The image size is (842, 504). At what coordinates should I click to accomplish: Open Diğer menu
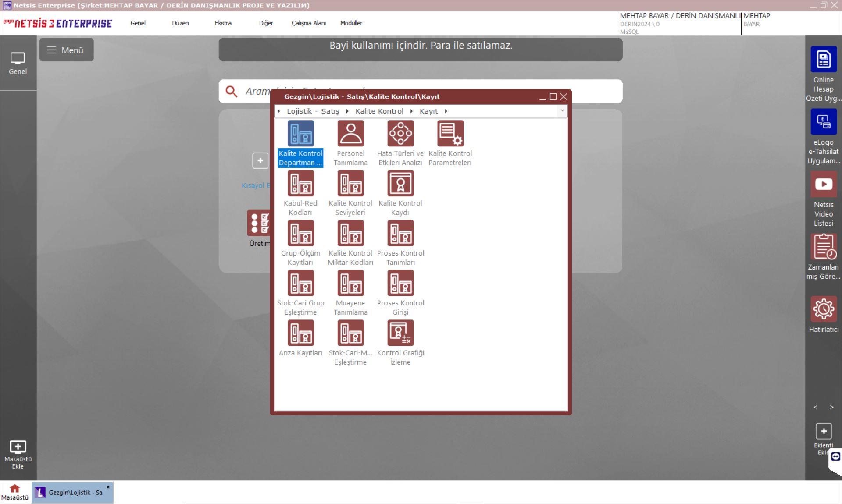[266, 23]
